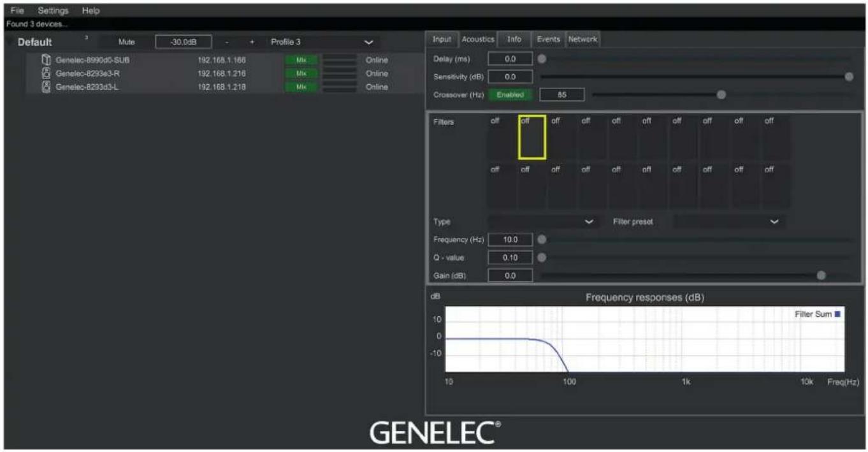Viewport: 868px width, 452px height.
Task: Click the Gain (dB) value field
Action: 510,275
